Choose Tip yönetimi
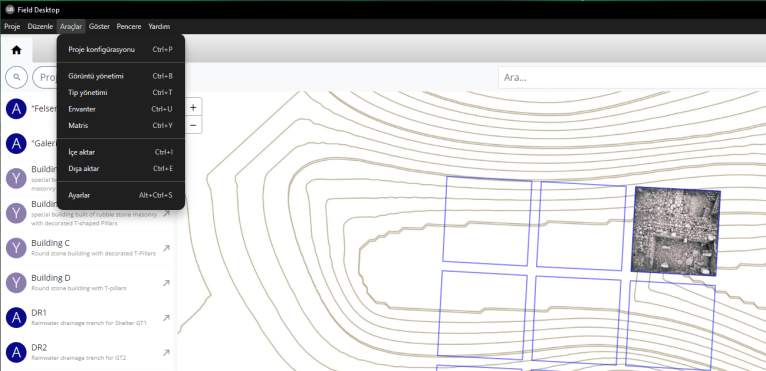The height and width of the screenshot is (371, 766). 121,92
